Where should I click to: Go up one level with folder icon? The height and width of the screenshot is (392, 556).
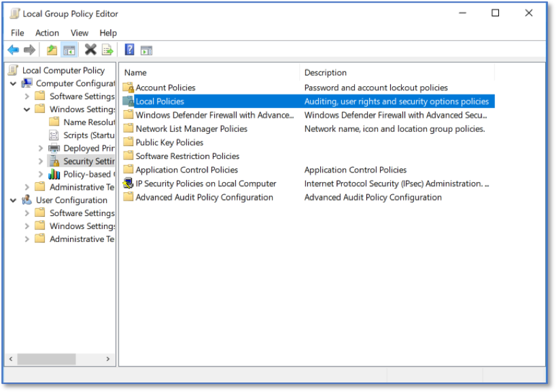click(x=52, y=50)
